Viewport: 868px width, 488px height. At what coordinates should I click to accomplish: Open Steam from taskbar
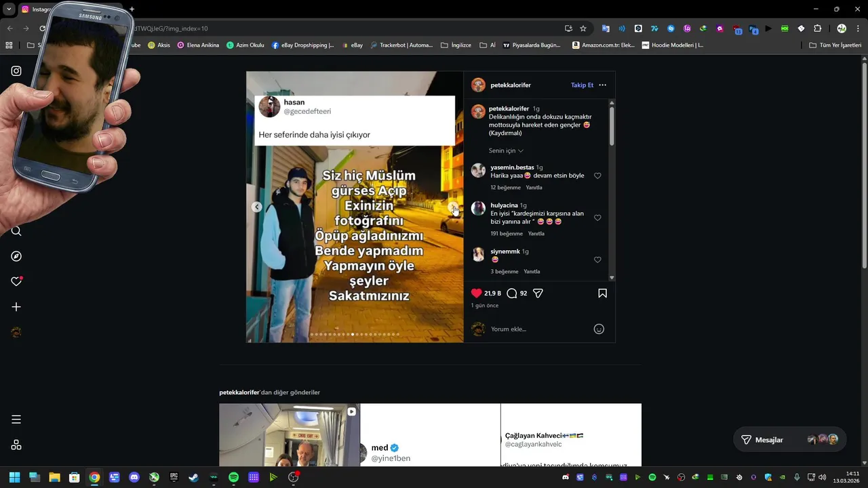coord(193,477)
